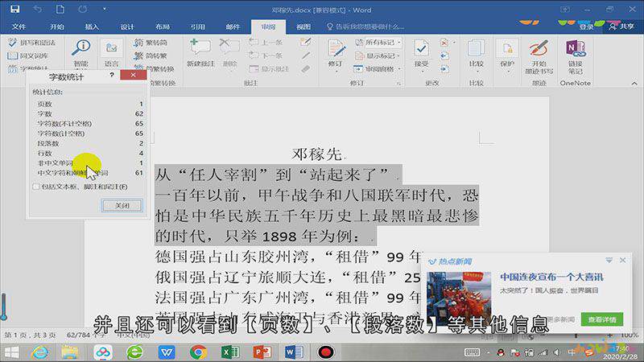The image size is (644, 362).
Task: Open Excel from the taskbar
Action: (x=230, y=352)
